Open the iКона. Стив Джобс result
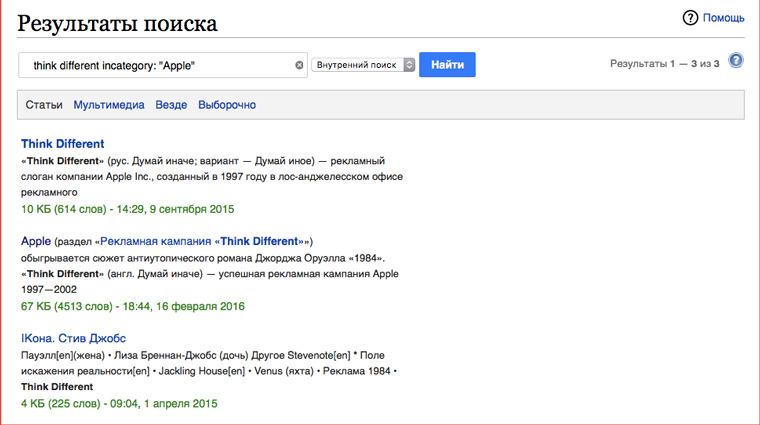This screenshot has height=425, width=760. 73,338
